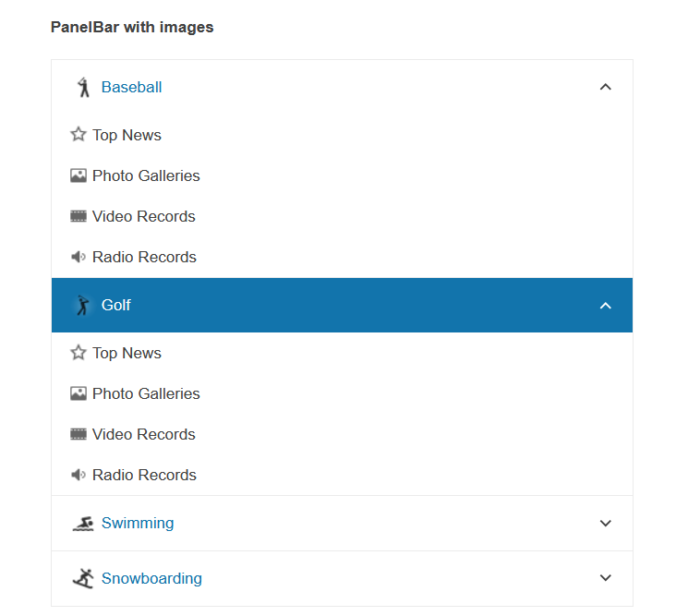
Task: Expand the Snowboarding panel using its chevron
Action: pyautogui.click(x=606, y=578)
